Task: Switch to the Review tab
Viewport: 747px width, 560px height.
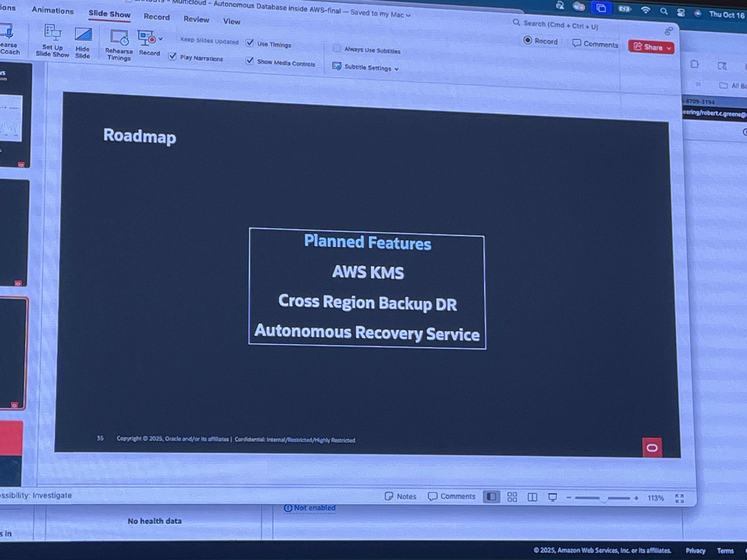Action: [196, 19]
